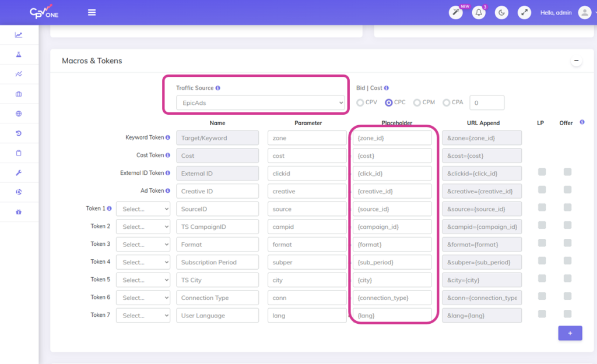Screen dimensions: 597x364
Task: Click the CPV One logo
Action: [x=44, y=12]
